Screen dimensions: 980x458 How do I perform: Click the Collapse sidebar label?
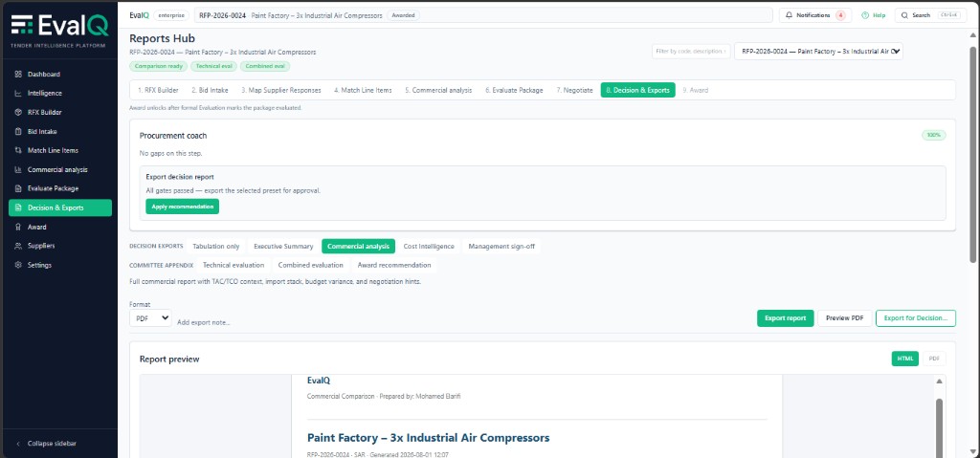[52, 444]
